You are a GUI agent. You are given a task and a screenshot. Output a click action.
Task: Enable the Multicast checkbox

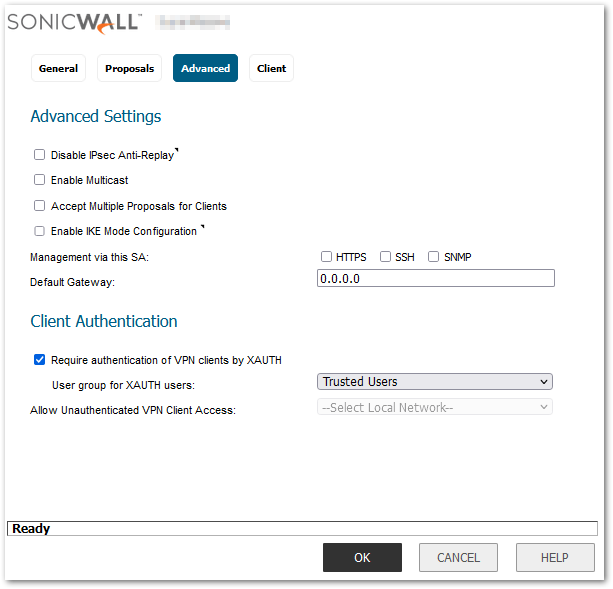click(x=40, y=180)
